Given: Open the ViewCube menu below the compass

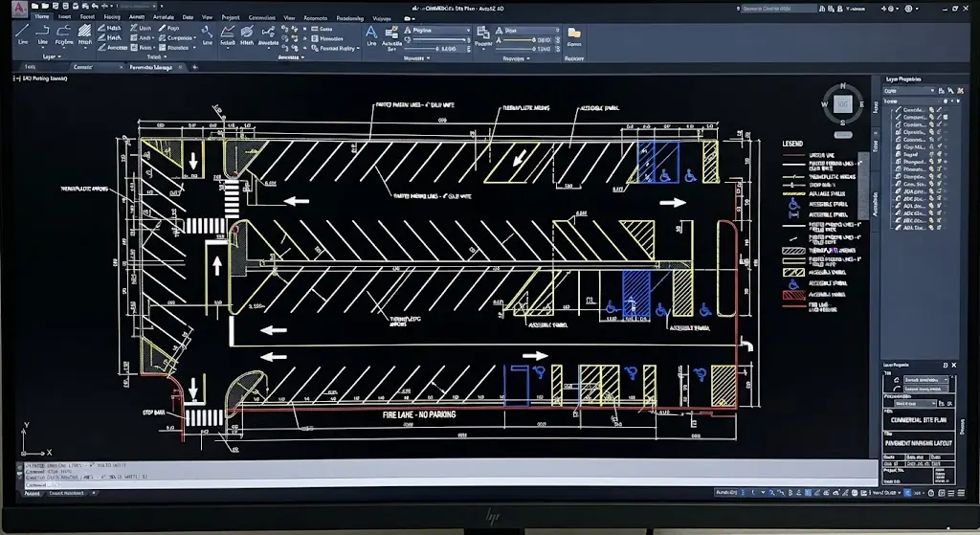Looking at the screenshot, I should (843, 134).
